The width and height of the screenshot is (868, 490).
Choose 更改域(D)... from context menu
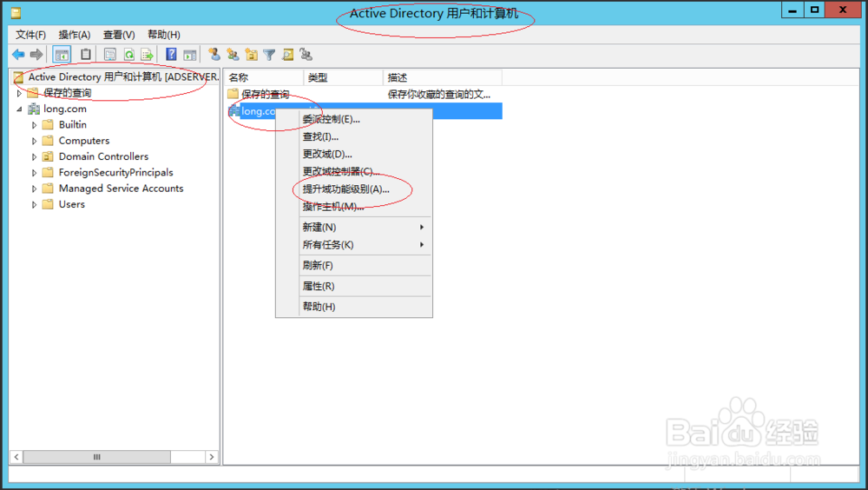click(x=354, y=154)
